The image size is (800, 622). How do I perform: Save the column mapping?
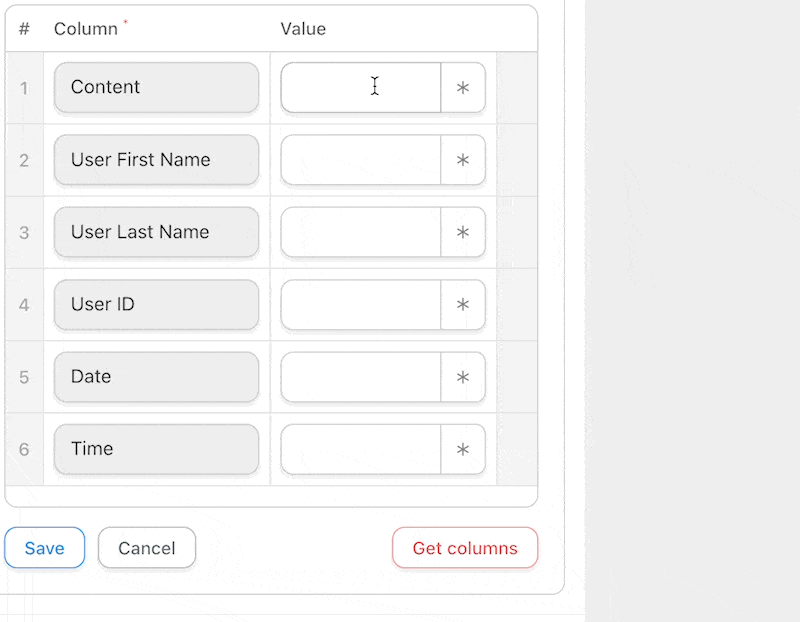click(44, 548)
